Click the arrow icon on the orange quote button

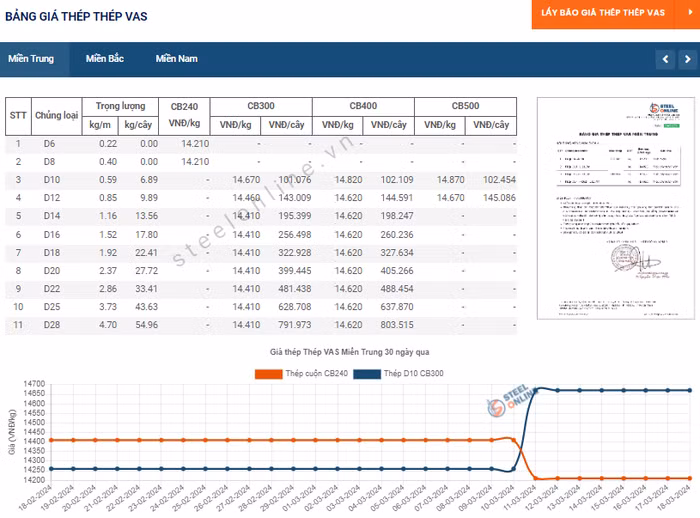point(688,12)
